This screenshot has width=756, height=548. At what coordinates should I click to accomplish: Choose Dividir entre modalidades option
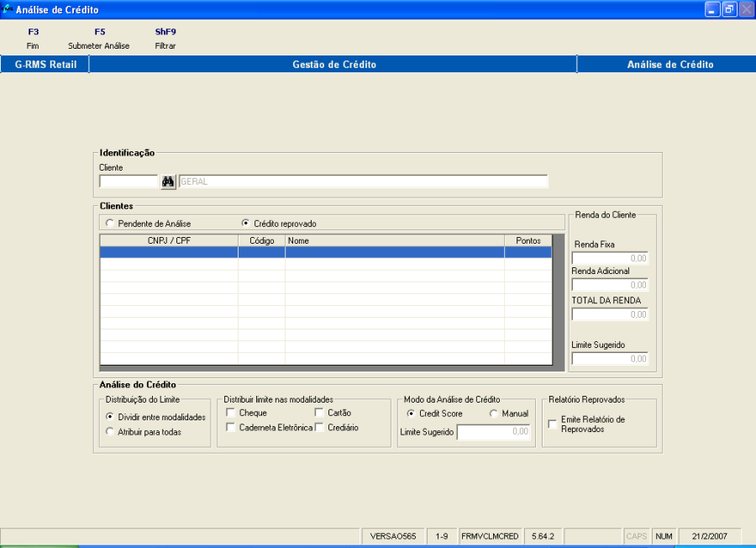tap(155, 417)
